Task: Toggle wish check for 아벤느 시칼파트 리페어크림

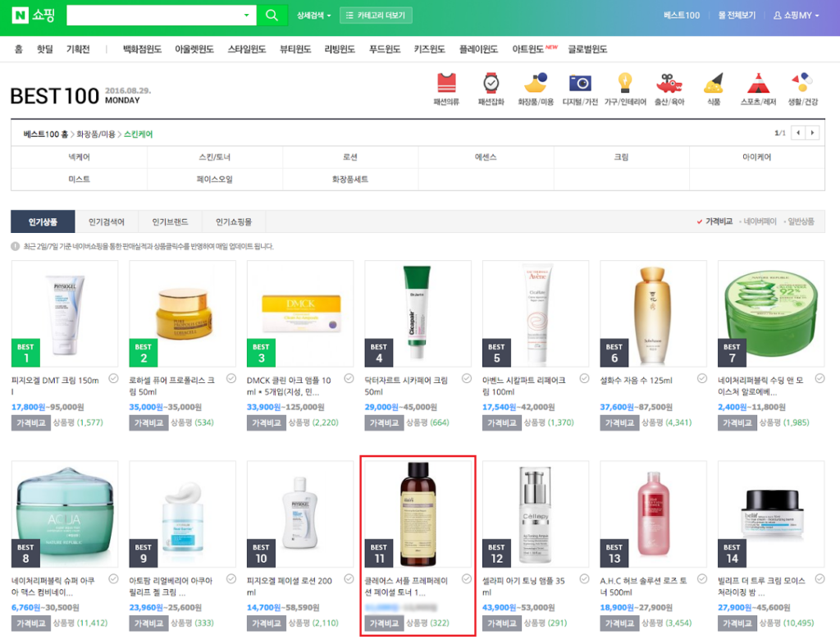Action: coord(584,379)
